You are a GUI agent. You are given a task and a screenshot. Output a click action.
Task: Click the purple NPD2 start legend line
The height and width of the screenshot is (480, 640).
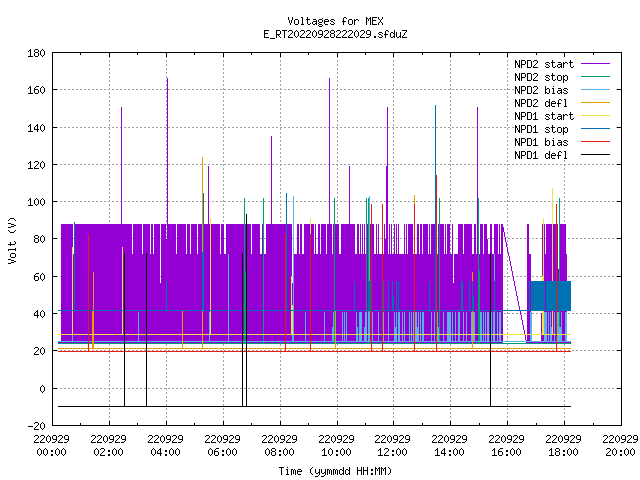(595, 64)
